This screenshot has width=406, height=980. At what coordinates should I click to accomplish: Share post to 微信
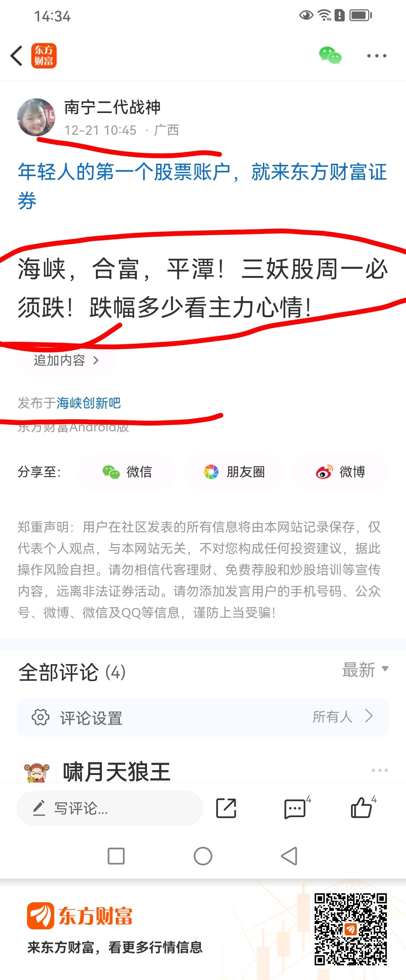[x=127, y=472]
